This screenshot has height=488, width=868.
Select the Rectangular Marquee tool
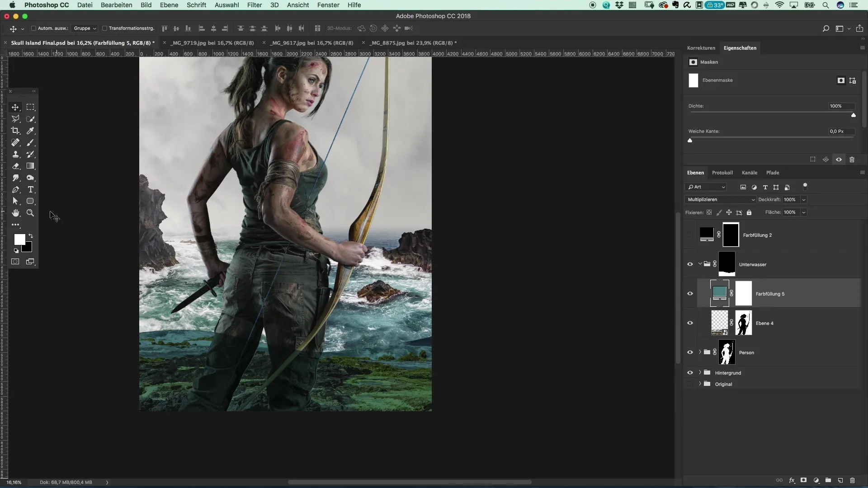30,107
